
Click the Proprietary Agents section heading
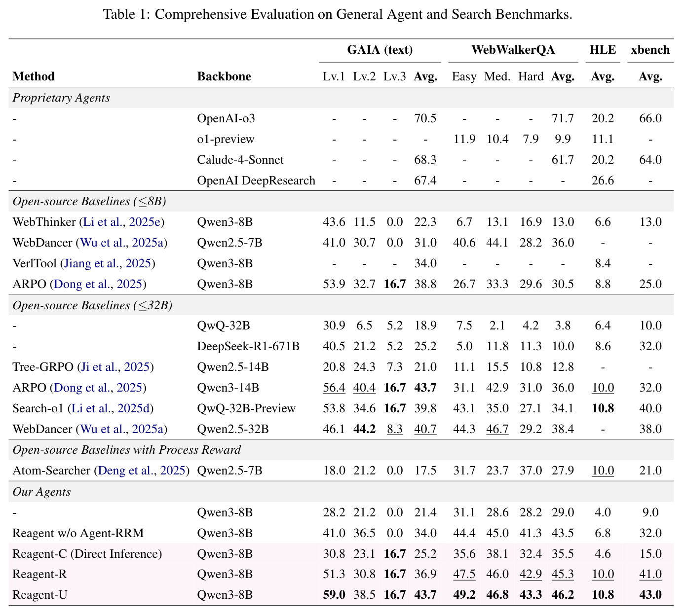61,98
